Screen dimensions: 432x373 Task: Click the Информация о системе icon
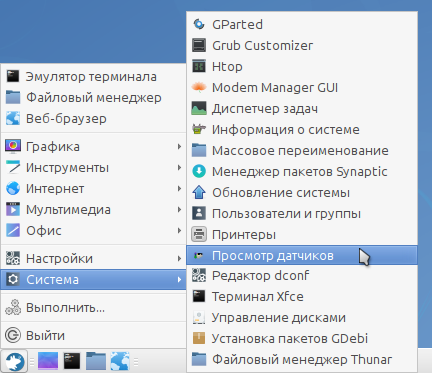pos(199,129)
